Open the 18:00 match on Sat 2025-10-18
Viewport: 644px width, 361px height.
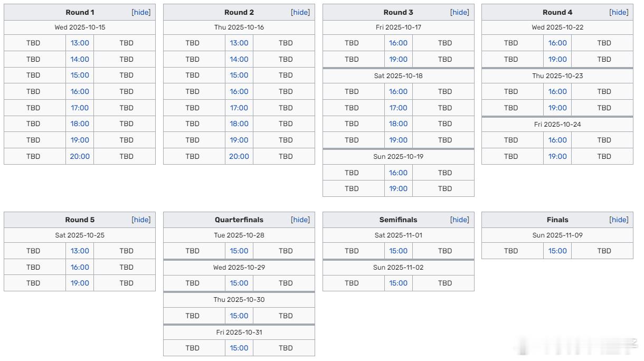coord(398,123)
